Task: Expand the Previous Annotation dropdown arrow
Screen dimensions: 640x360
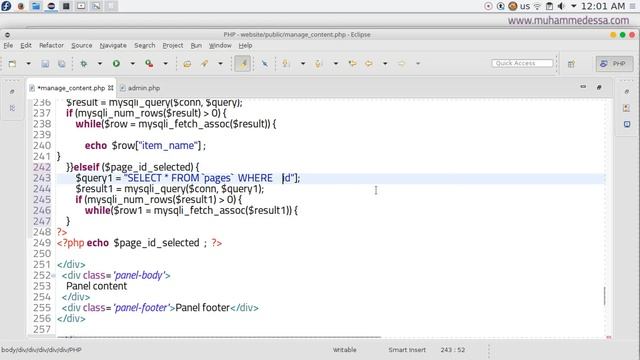Action: 336,64
